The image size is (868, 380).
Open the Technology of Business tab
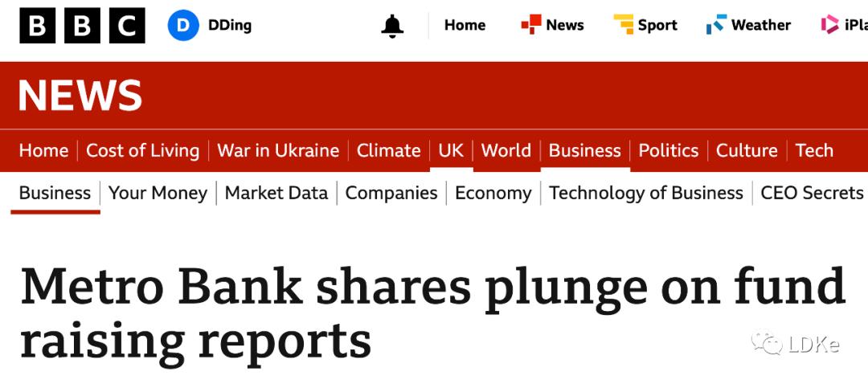click(646, 193)
